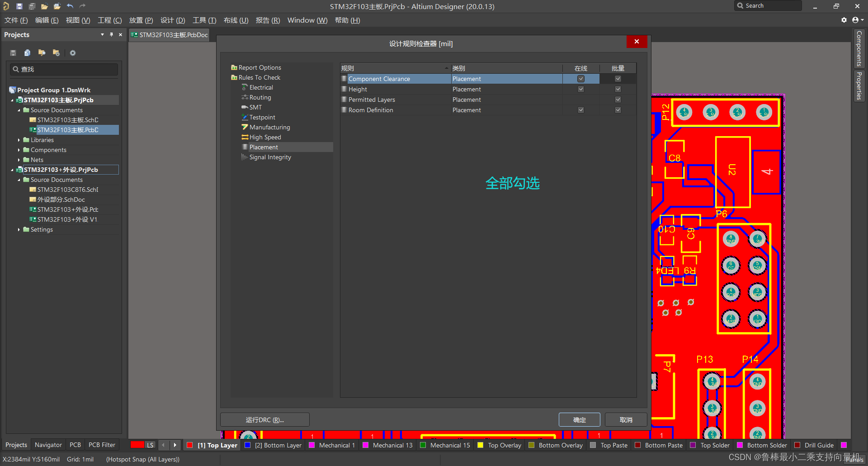The height and width of the screenshot is (466, 868).
Task: Click the red LS layer set swatch
Action: coord(137,445)
